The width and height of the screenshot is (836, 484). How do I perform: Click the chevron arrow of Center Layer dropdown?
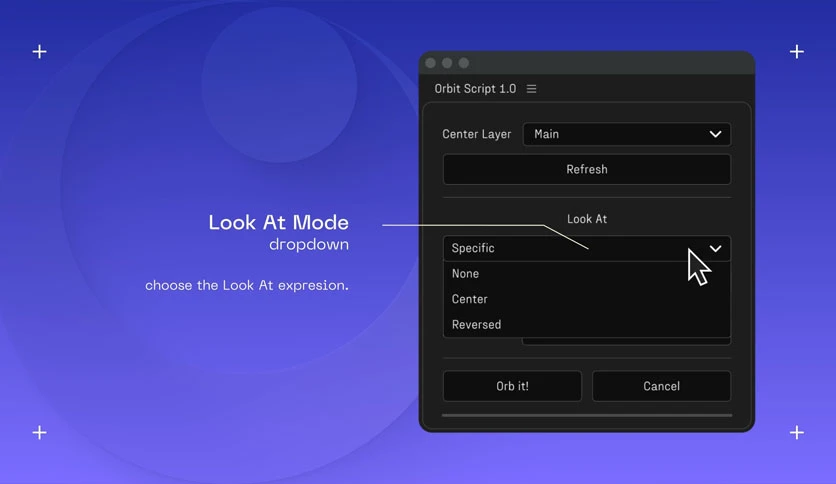[716, 134]
